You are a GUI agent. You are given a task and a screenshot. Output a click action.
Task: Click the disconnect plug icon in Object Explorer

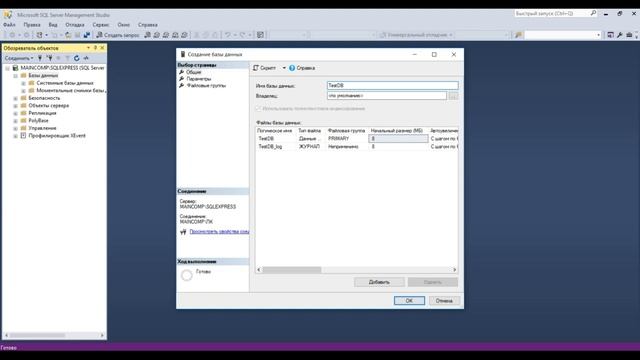(49, 58)
